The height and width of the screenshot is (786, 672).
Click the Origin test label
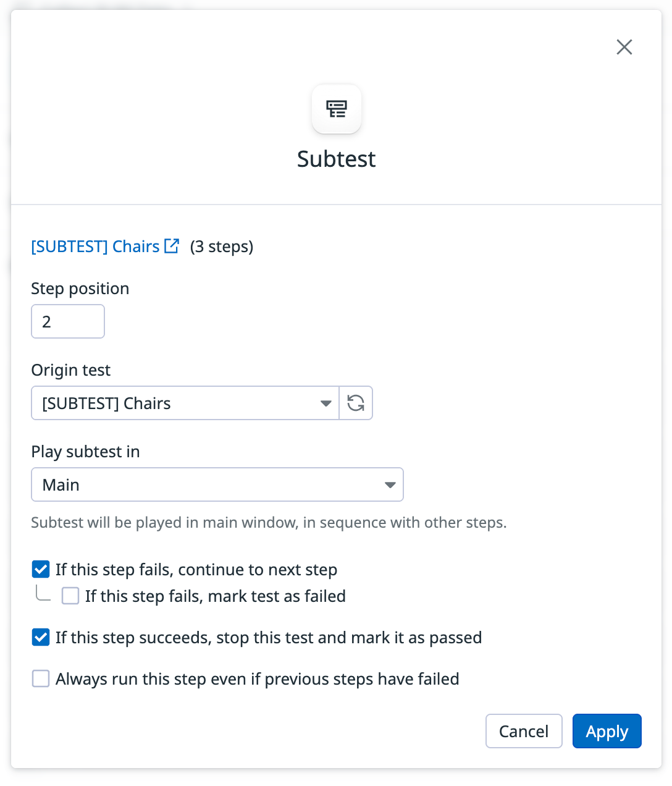pyautogui.click(x=71, y=370)
